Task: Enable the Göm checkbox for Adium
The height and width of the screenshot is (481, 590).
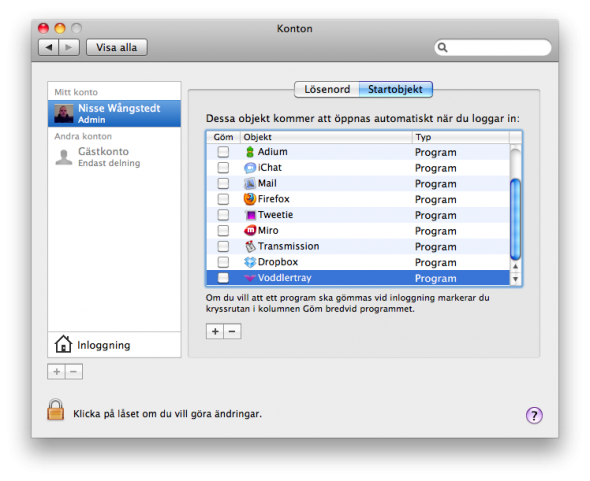Action: coord(223,152)
